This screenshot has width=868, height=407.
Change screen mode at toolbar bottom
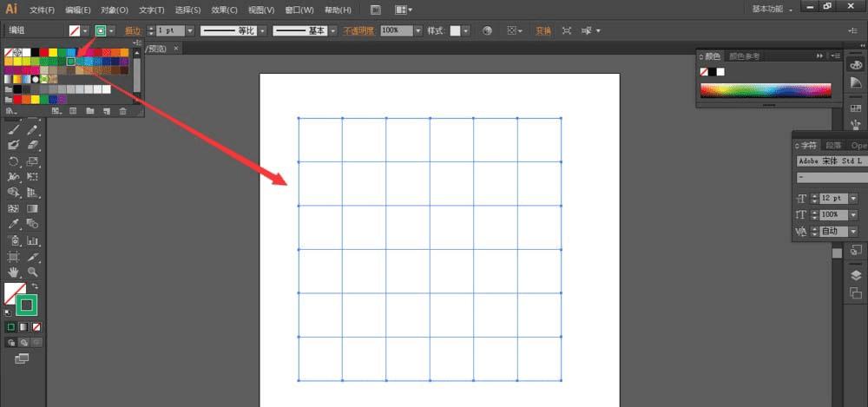coord(22,358)
